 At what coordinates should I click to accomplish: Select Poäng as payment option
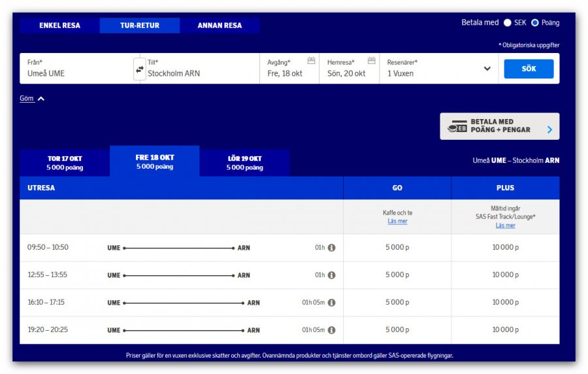[534, 23]
